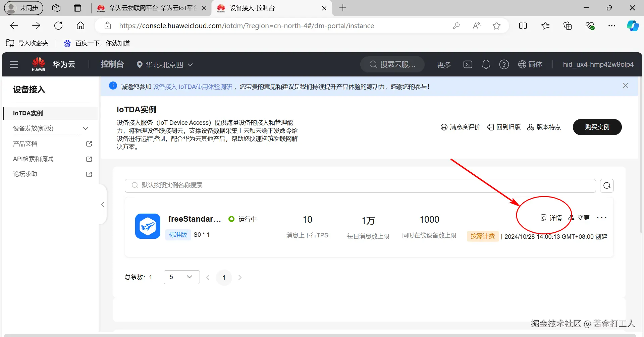The width and height of the screenshot is (644, 337).
Task: Click the 版本特点 version features icon
Action: [x=544, y=127]
